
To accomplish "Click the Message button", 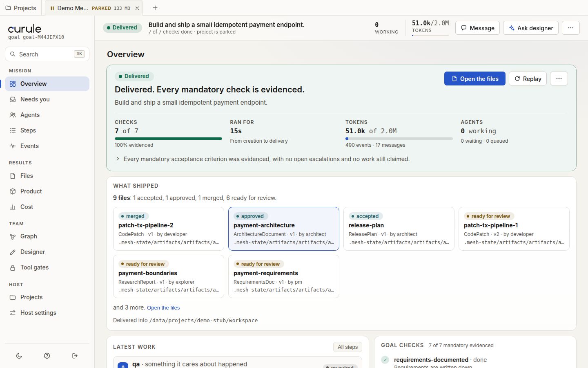I will (x=477, y=28).
